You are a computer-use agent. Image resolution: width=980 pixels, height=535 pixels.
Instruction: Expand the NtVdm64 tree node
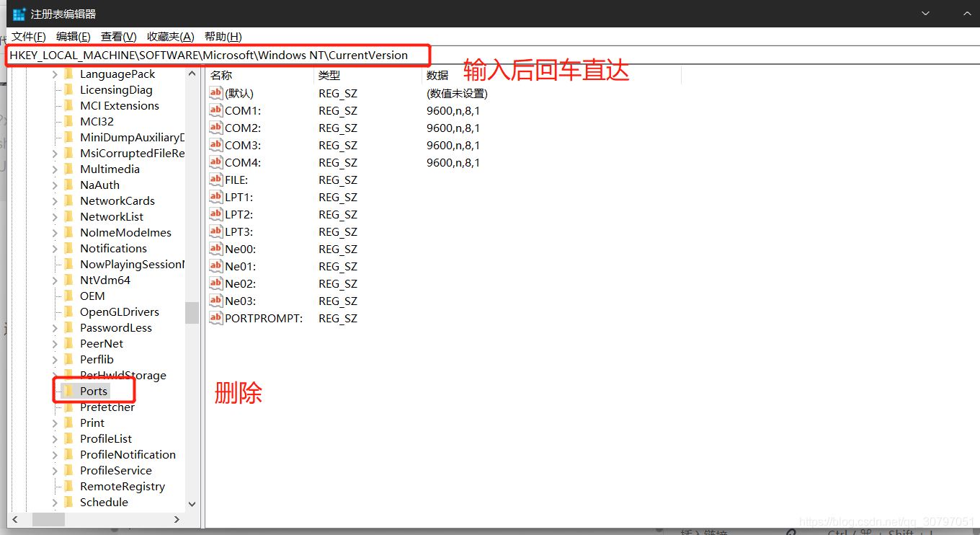[55, 280]
